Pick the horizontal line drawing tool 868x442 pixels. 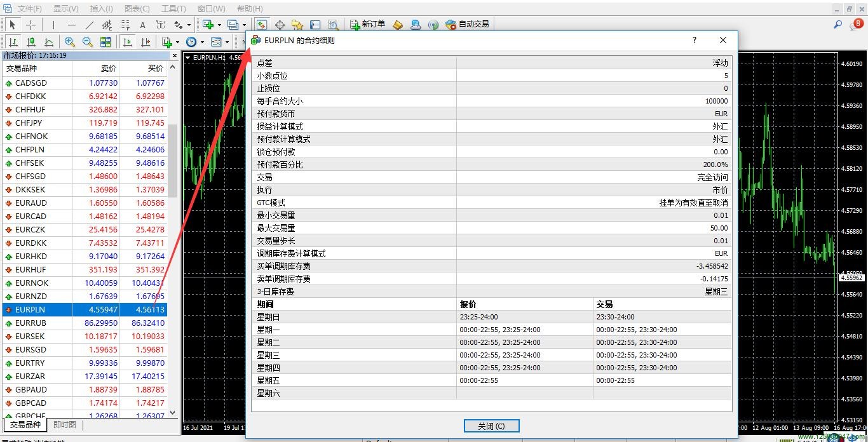coord(71,25)
